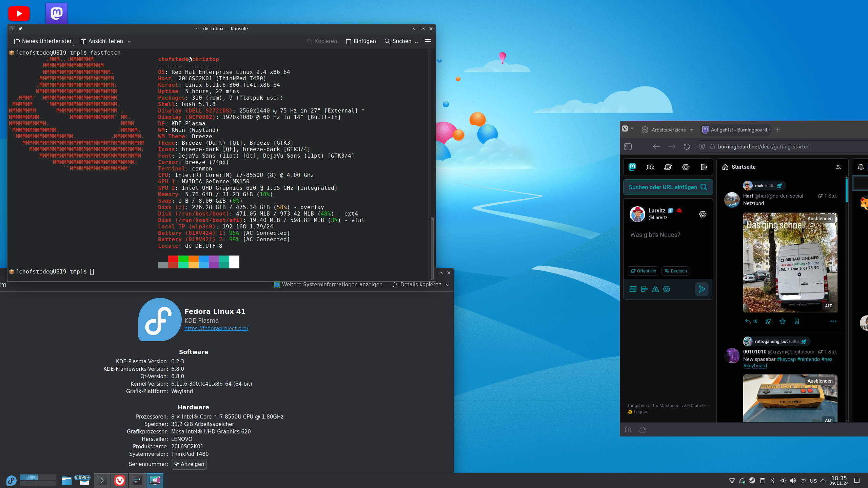Favorite the Hart post with star icon

tap(783, 321)
